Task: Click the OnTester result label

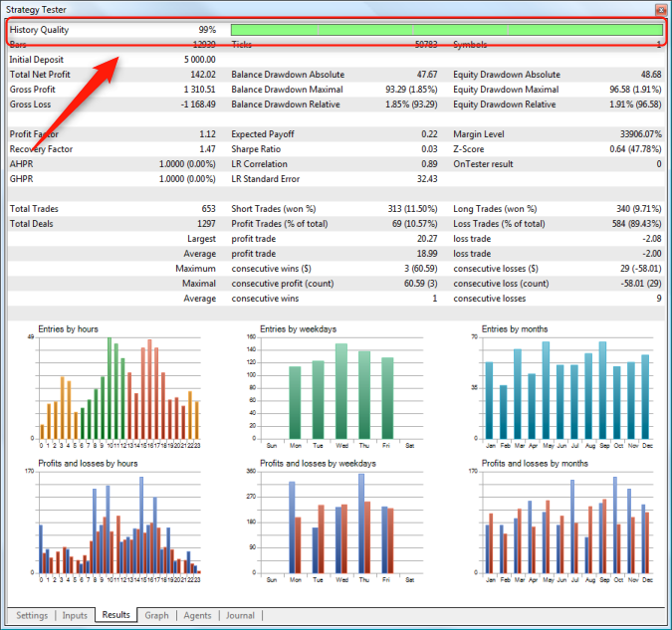Action: pos(483,164)
